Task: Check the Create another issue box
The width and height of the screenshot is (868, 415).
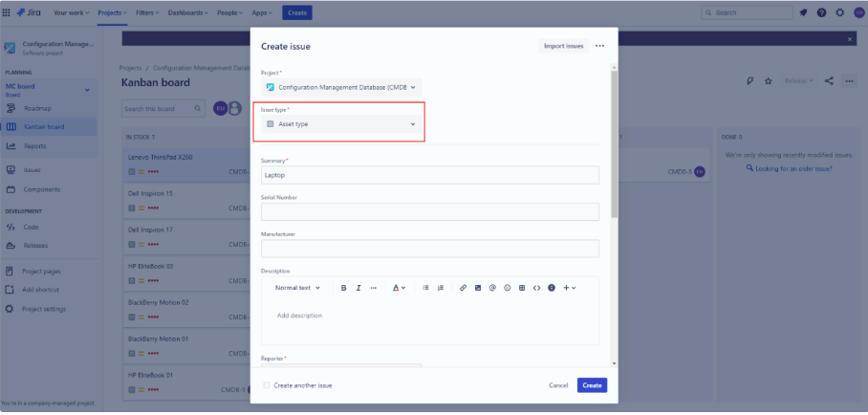Action: click(267, 385)
